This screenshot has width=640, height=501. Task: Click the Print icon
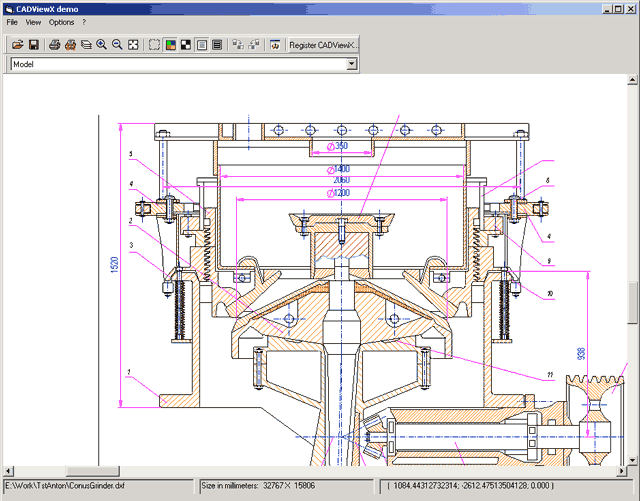point(55,45)
